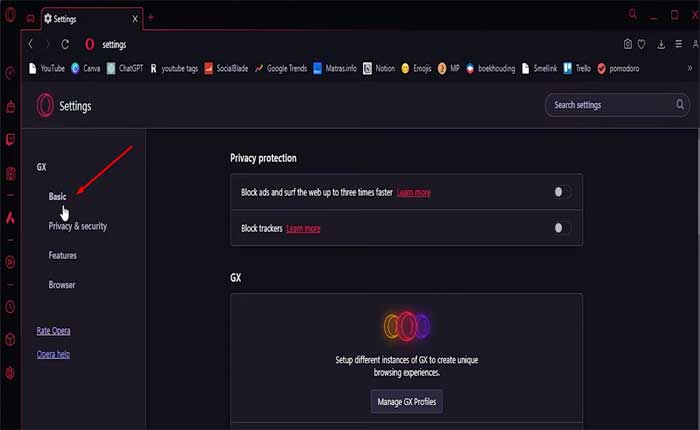Click the Opera logo beside Settings heading

pos(45,105)
